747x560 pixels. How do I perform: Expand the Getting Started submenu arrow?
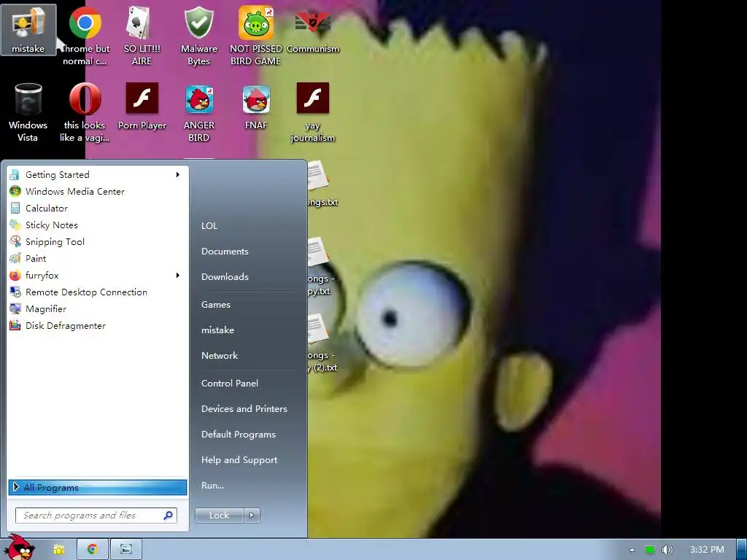[178, 175]
